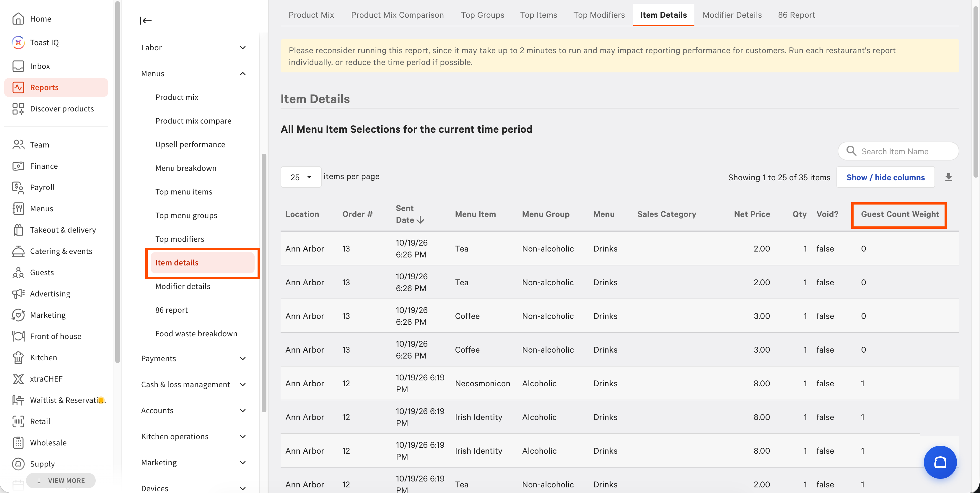
Task: Open the Team icon
Action: [18, 145]
